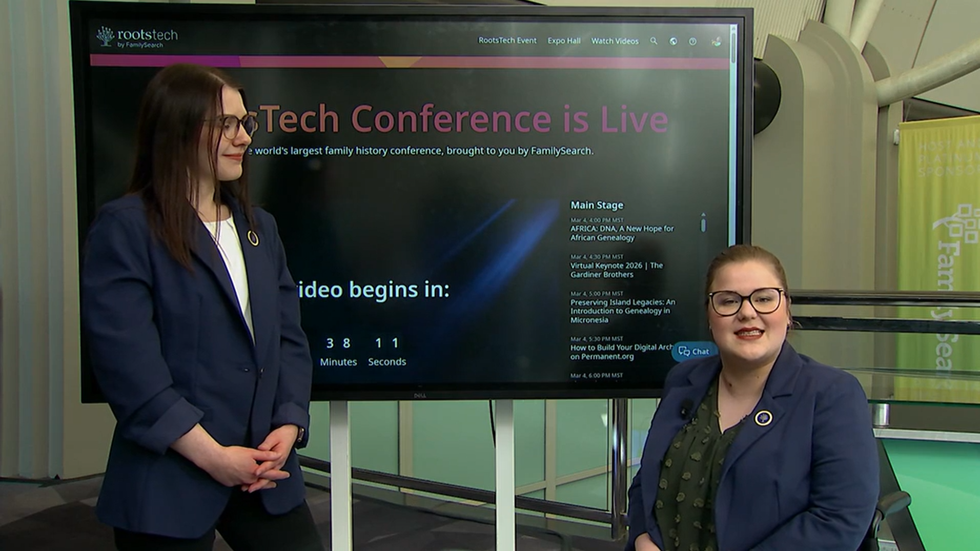Click the Mar 4, 5:00 PM MST timestamp
This screenshot has width=980, height=551.
coord(597,294)
